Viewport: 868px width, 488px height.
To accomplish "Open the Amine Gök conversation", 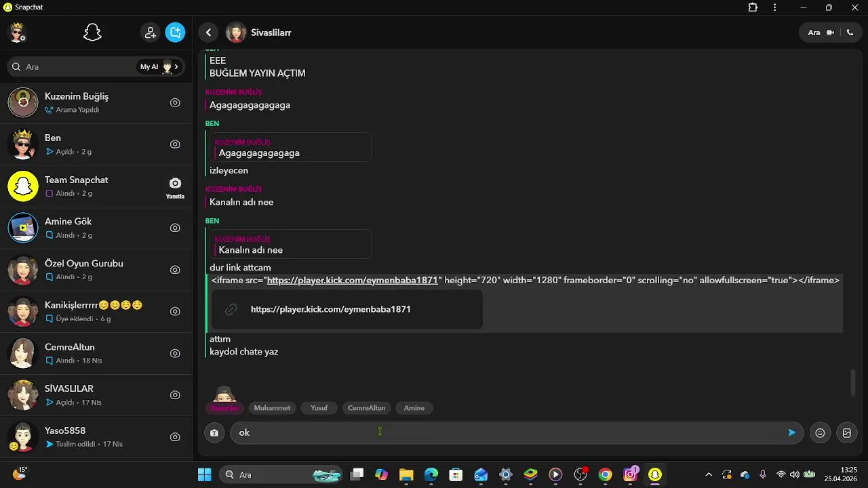I will (96, 228).
